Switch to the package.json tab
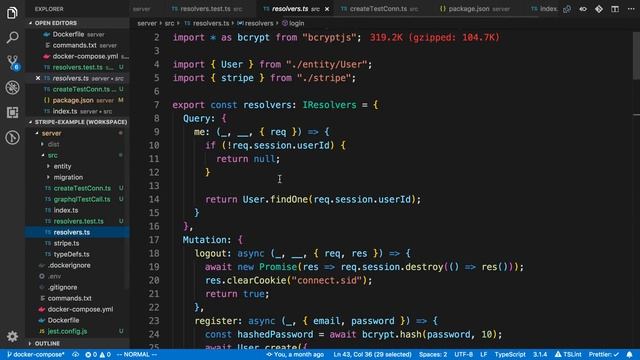Screen dimensions: 640x360 [475, 9]
